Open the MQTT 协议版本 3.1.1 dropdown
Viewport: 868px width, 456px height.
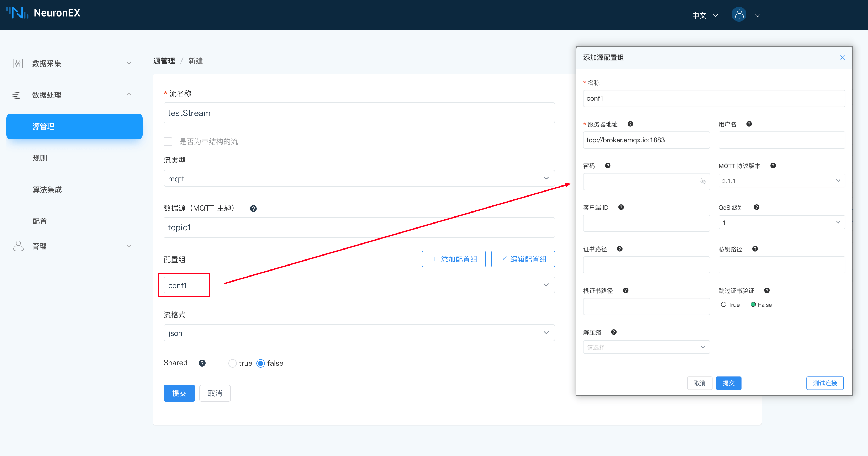(x=781, y=181)
